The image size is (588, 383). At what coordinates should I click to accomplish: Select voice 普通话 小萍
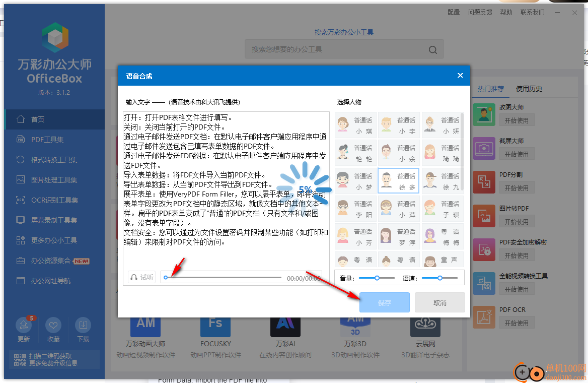point(398,209)
